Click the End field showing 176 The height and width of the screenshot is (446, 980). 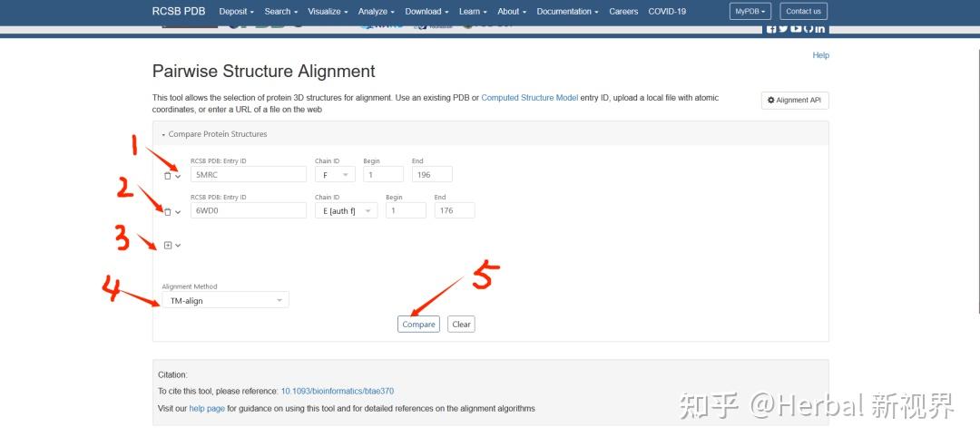455,211
